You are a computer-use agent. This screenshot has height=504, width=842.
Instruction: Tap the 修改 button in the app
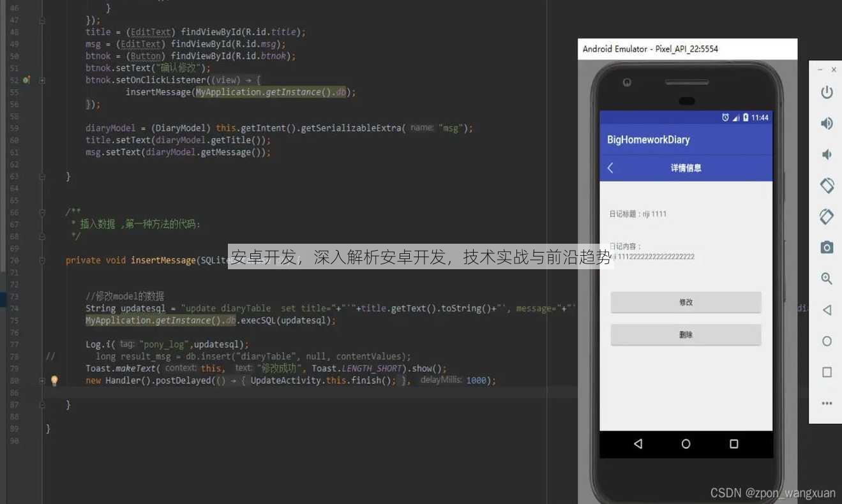point(686,302)
